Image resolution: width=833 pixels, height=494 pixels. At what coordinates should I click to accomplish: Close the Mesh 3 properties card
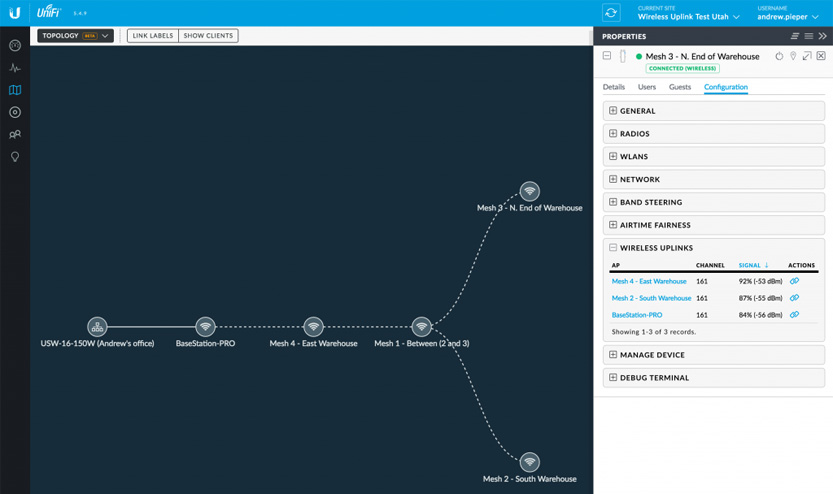pyautogui.click(x=821, y=56)
